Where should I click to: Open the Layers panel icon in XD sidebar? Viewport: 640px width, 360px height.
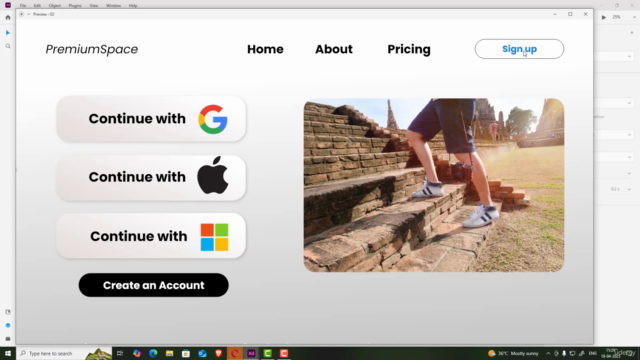pyautogui.click(x=8, y=325)
